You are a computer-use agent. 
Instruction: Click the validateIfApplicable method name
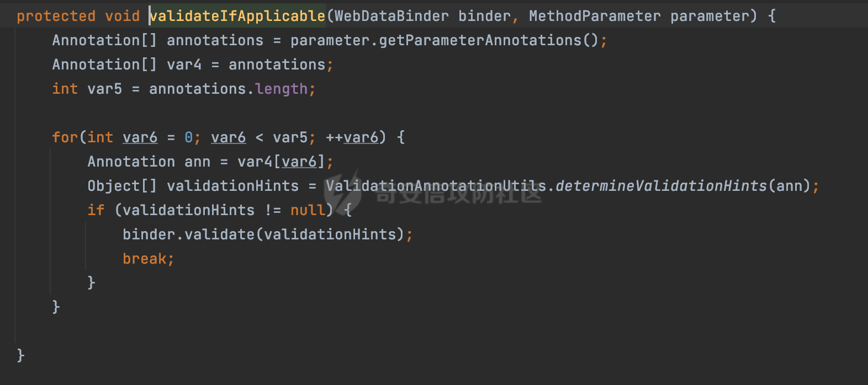(x=237, y=16)
